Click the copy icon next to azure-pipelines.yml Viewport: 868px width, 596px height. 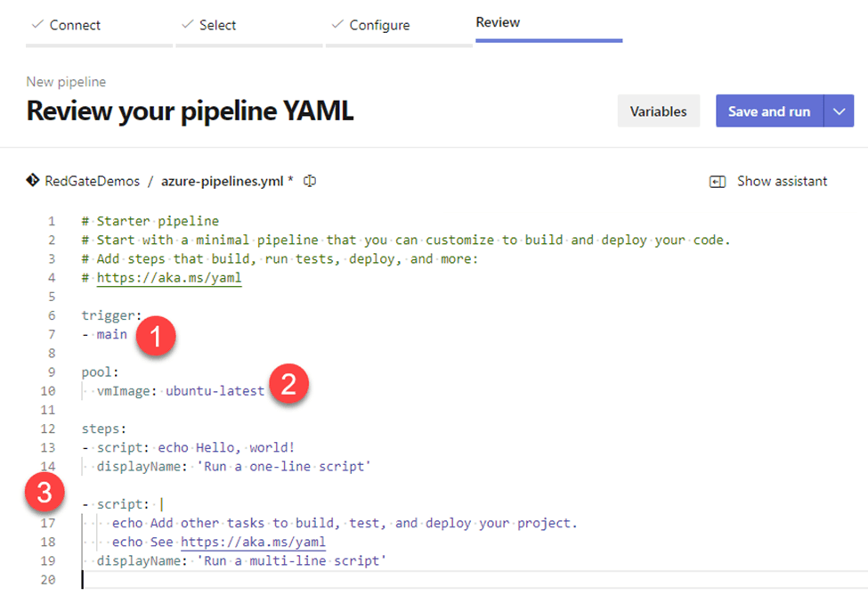tap(310, 181)
